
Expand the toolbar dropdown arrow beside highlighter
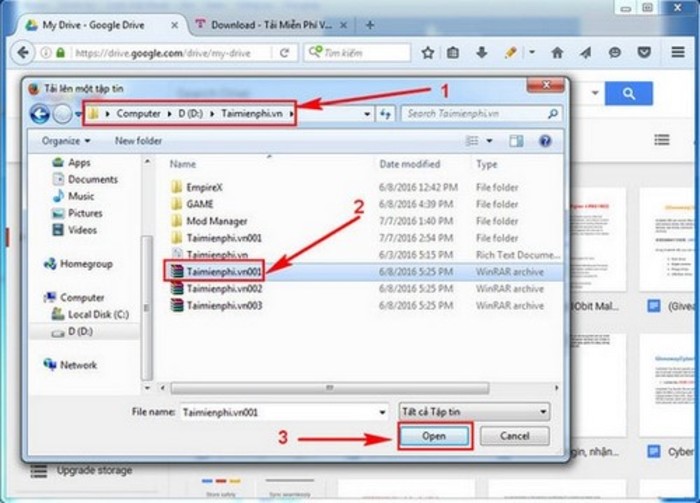[532, 53]
